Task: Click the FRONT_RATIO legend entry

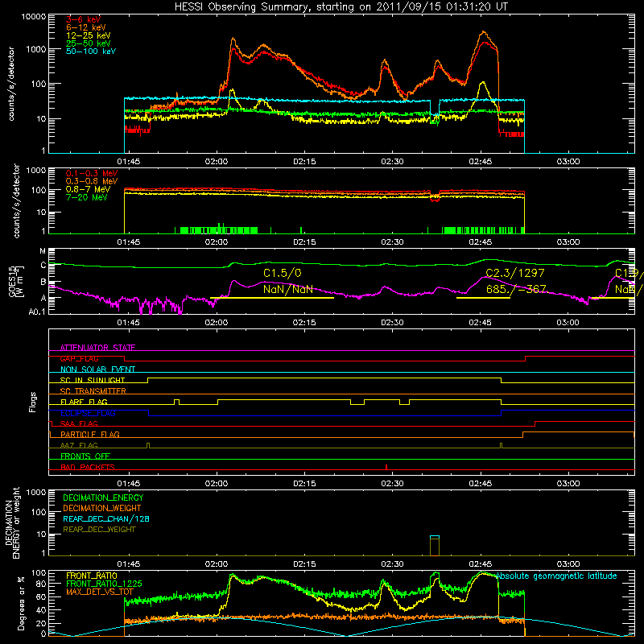Action: coord(92,576)
